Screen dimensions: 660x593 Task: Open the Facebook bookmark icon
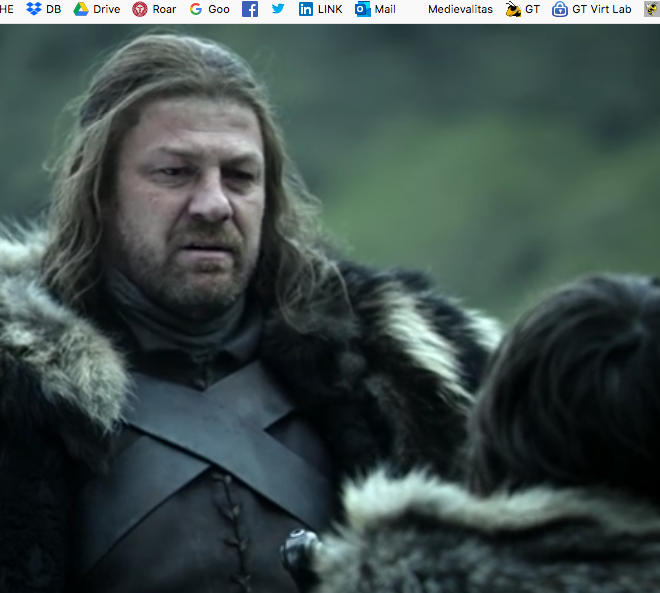tap(250, 9)
